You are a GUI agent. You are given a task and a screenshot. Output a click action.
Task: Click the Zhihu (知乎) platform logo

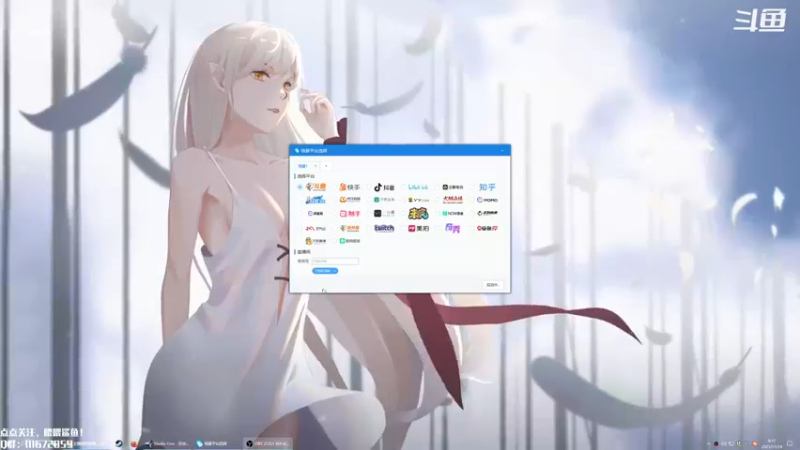point(487,187)
